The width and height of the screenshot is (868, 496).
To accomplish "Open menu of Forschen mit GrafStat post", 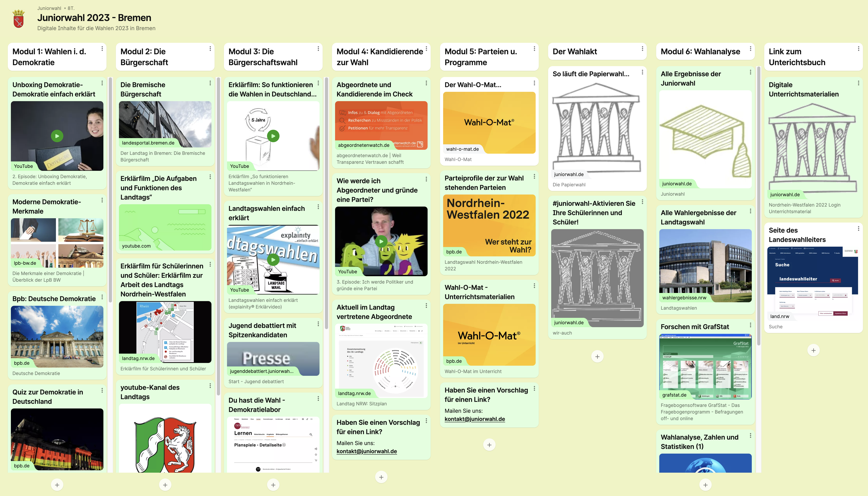I will 750,325.
